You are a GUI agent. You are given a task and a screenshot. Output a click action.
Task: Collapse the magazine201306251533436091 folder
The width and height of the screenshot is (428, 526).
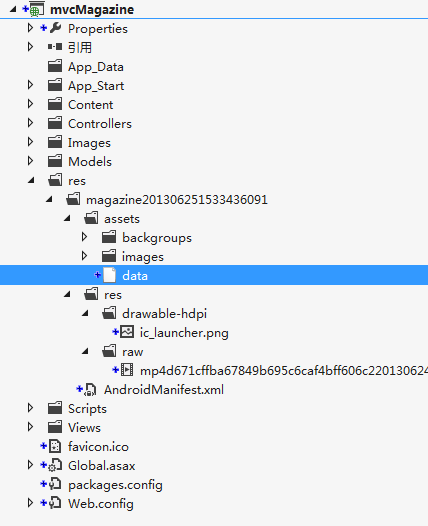click(49, 199)
